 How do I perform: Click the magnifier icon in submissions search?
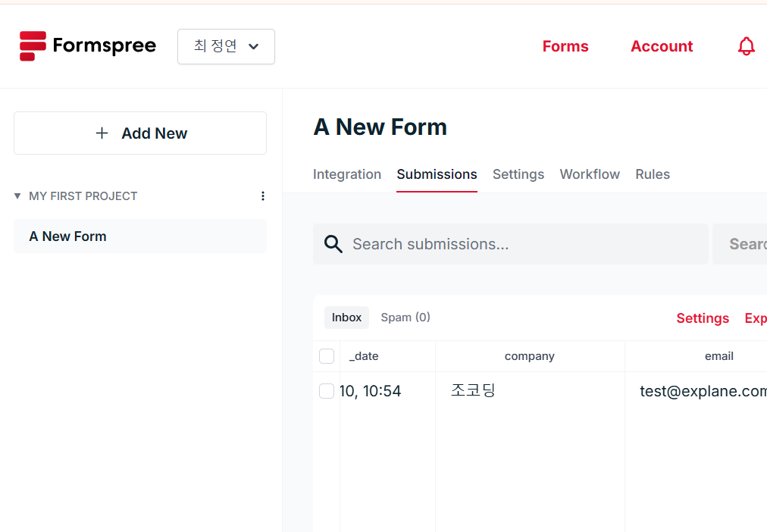point(333,244)
